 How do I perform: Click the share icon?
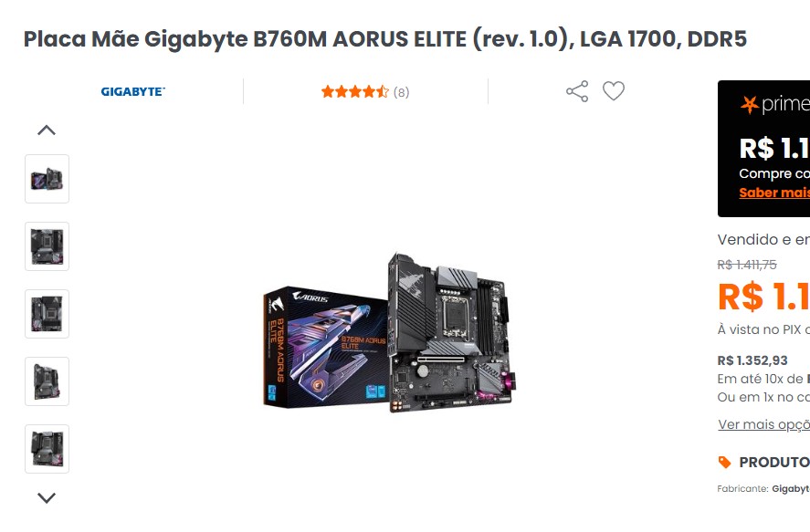(577, 91)
